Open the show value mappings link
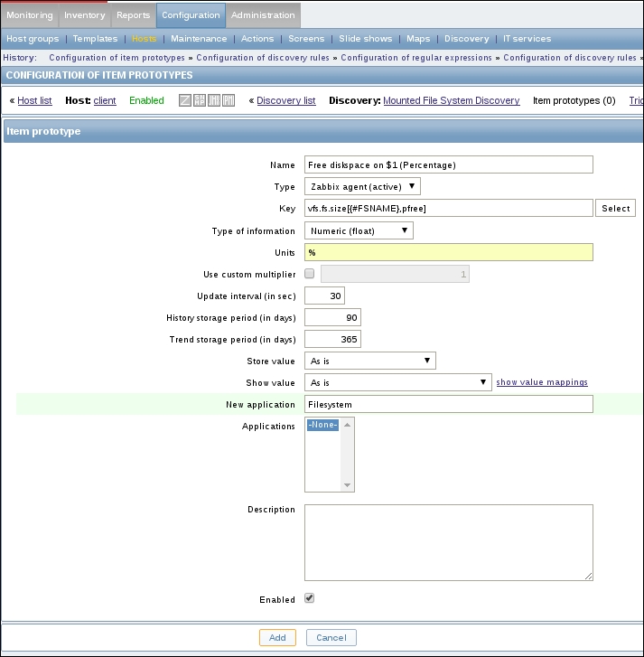The image size is (644, 657). coord(542,382)
